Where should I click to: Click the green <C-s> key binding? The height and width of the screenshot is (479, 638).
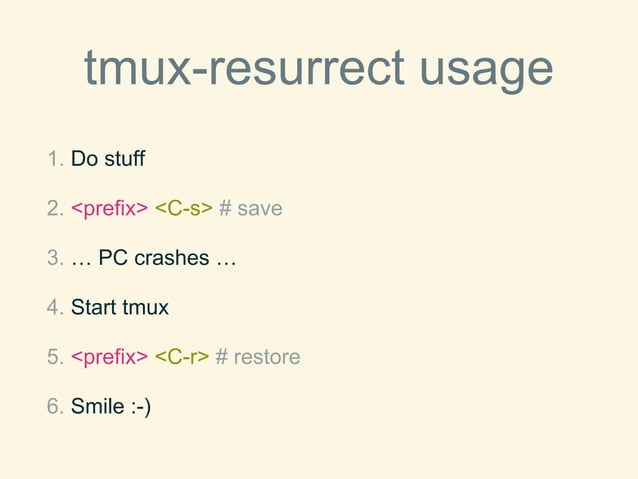point(184,208)
